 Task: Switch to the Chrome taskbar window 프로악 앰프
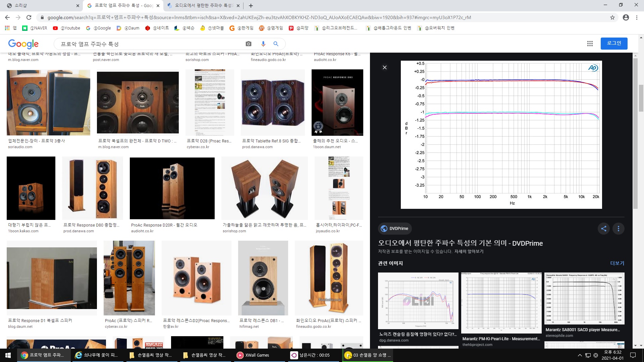click(x=44, y=355)
